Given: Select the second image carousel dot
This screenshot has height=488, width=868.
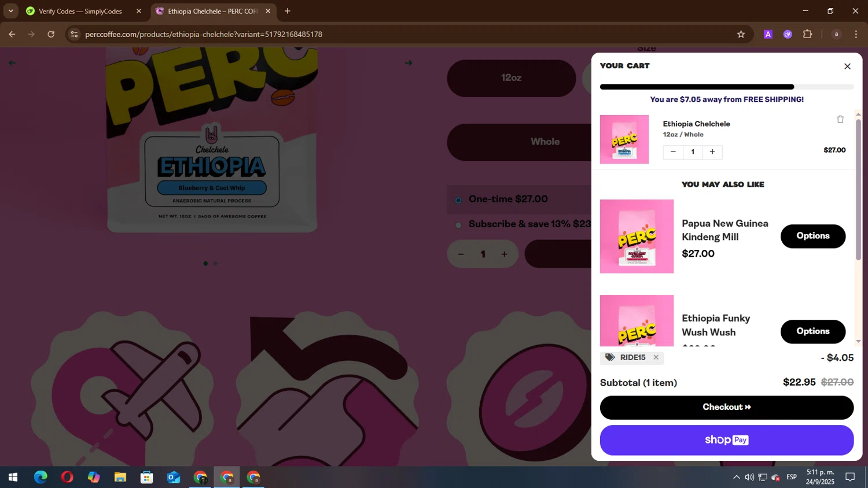Looking at the screenshot, I should (x=215, y=264).
